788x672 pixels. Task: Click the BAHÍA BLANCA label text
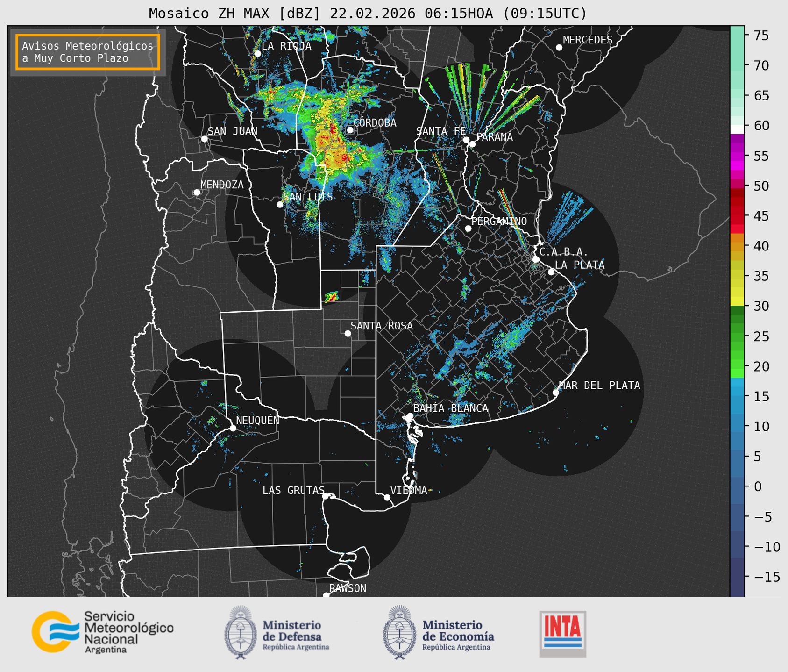click(x=451, y=408)
